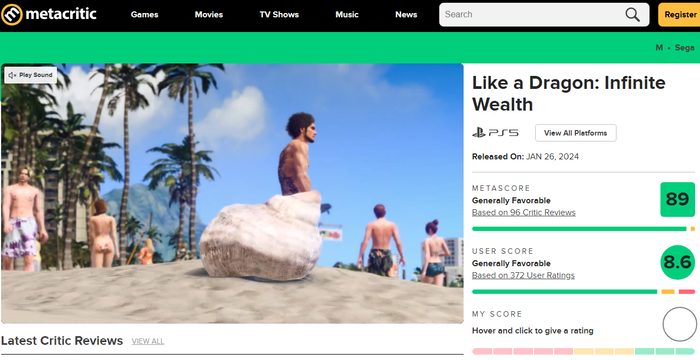The image size is (700, 360).
Task: Click into the Search input field
Action: pos(531,15)
